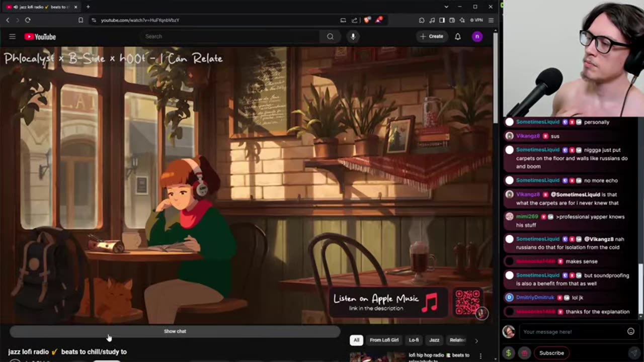Open the tab search dropdown arrow
Image resolution: width=644 pixels, height=362 pixels.
tap(446, 7)
